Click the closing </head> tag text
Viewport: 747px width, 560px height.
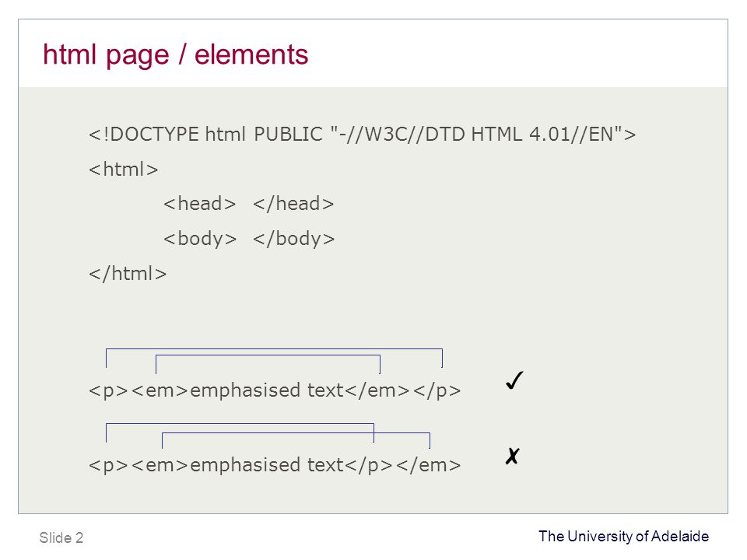coord(293,204)
